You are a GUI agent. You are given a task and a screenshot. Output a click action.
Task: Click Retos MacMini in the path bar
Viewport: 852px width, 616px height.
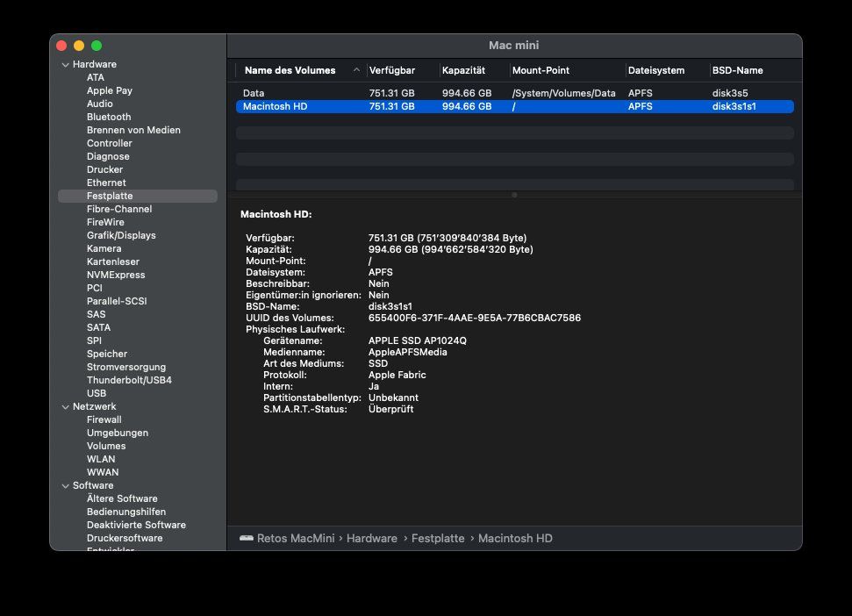pos(296,538)
